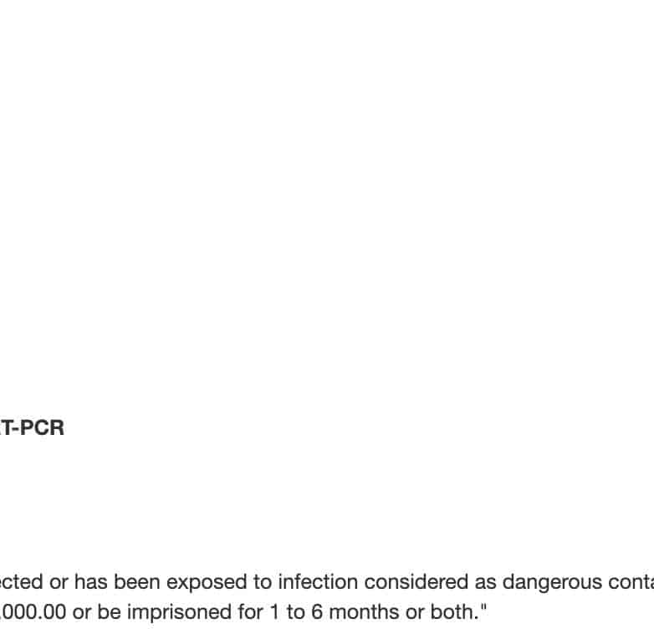Click the bold T-PCR heading text
This screenshot has height=644, width=654.
click(32, 428)
